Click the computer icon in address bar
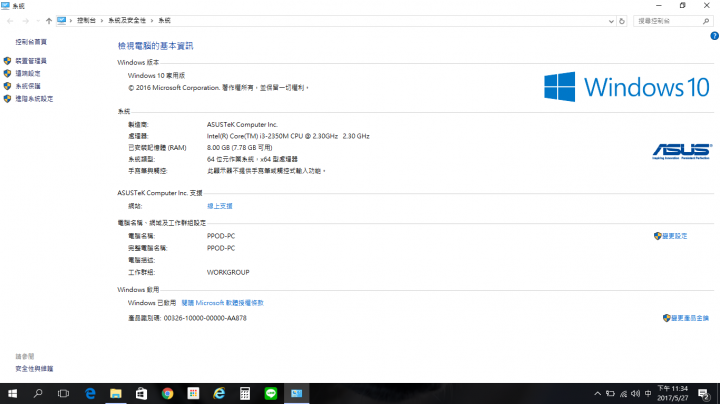This screenshot has height=404, width=720. (x=62, y=20)
